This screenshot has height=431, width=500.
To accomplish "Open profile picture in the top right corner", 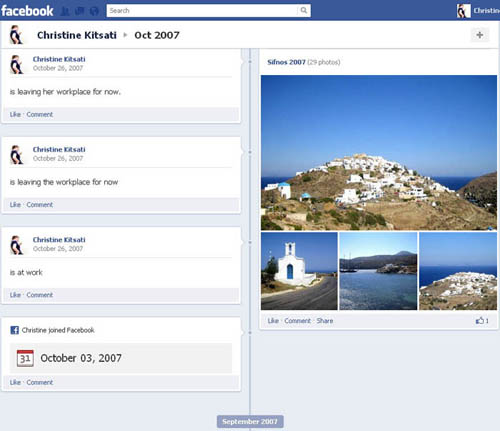I will tap(463, 11).
